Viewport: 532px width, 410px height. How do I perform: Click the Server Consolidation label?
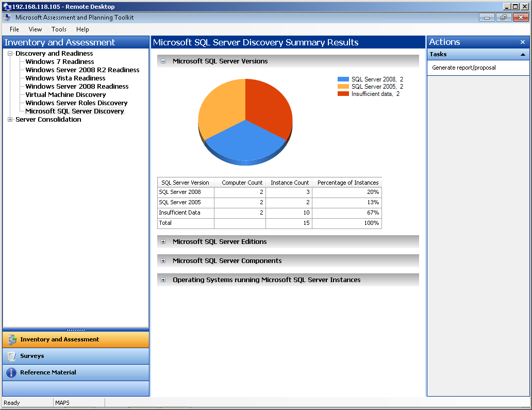pyautogui.click(x=48, y=120)
